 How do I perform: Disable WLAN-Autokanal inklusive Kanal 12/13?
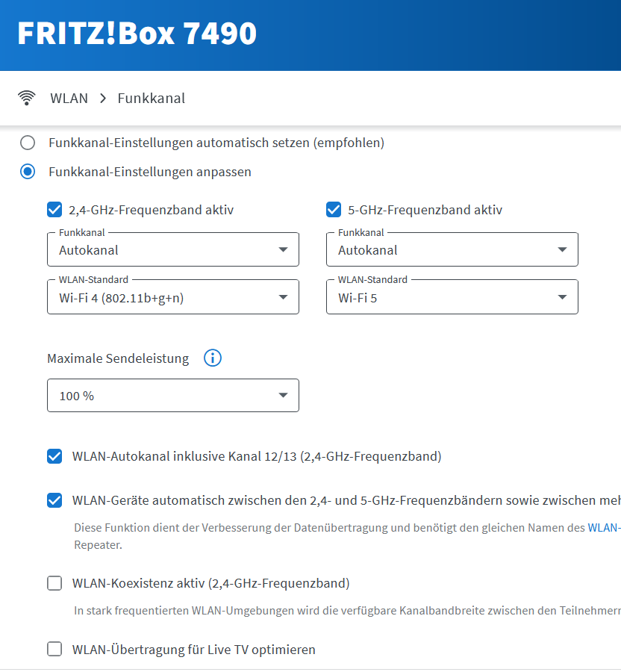[54, 456]
